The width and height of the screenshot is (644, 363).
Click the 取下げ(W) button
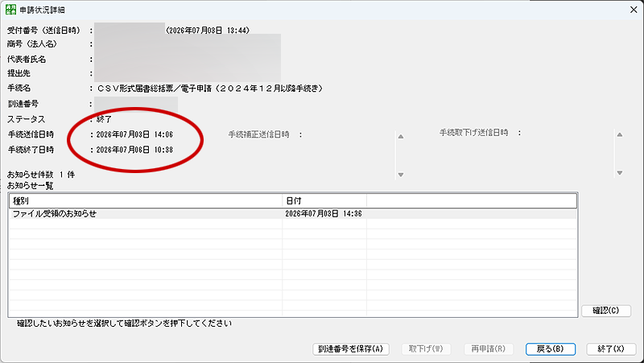(426, 349)
